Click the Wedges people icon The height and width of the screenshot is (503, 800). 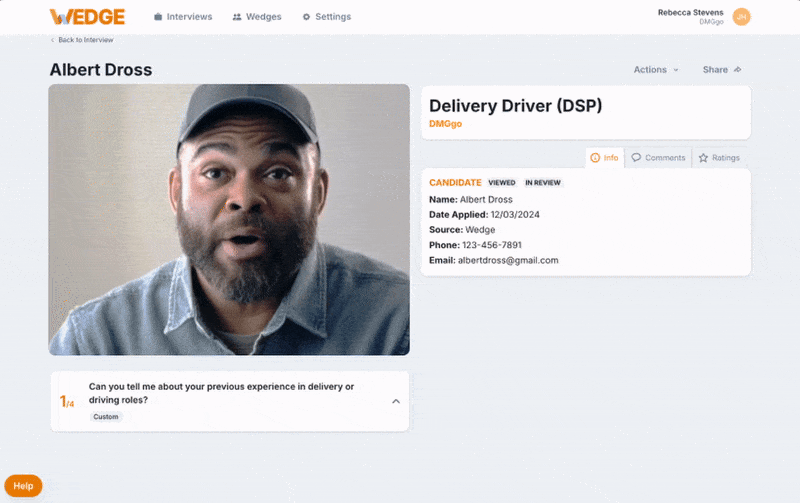(x=237, y=17)
